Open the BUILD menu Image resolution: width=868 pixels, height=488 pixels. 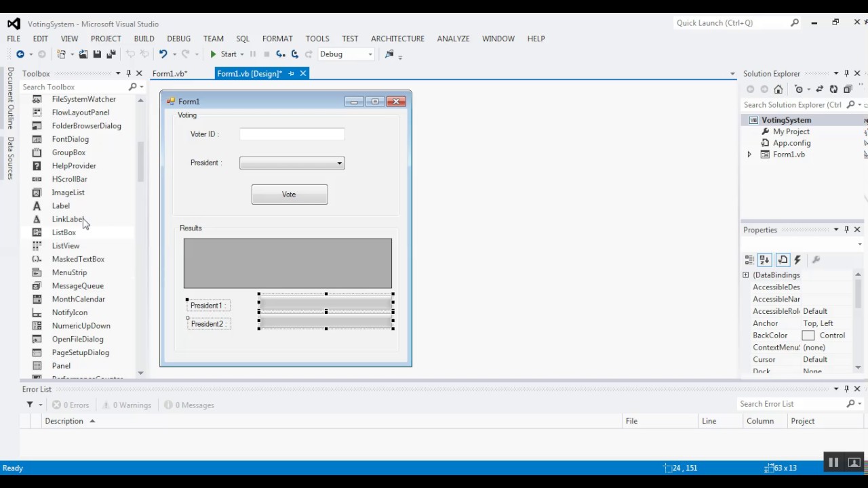pos(144,39)
